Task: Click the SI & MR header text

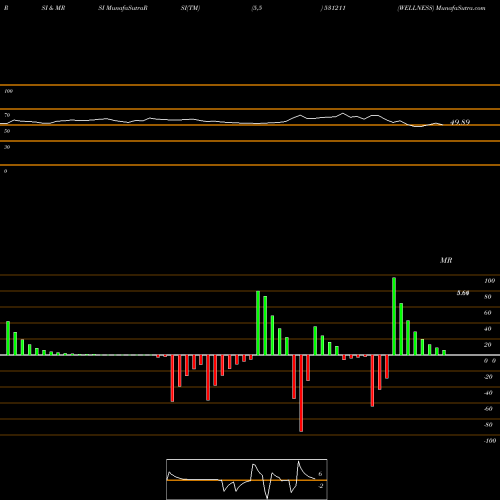Action: click(53, 8)
